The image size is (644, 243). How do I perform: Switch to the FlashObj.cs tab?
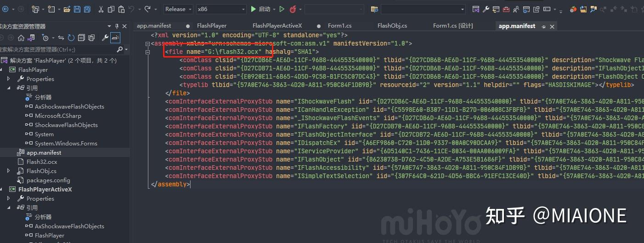tap(392, 26)
